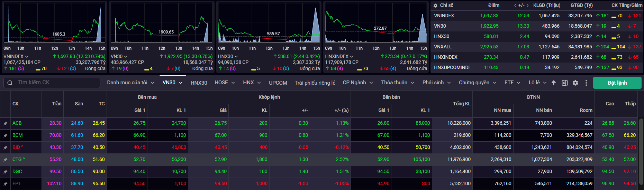
Task: Focus the Tìm kiếm CK search field
Action: [x=55, y=83]
